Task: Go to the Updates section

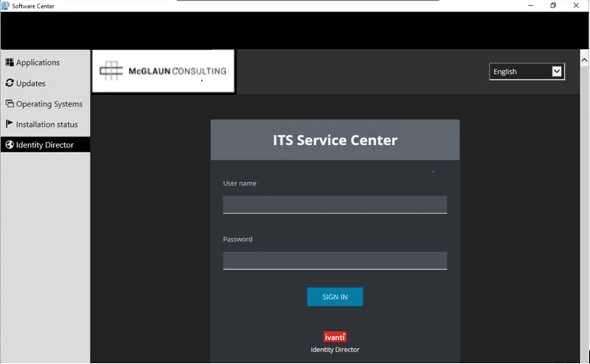Action: (x=45, y=83)
